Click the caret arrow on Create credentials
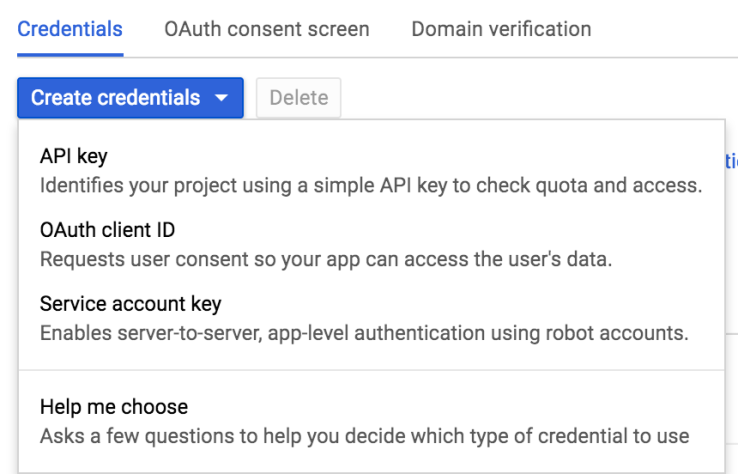The width and height of the screenshot is (738, 474). (x=222, y=98)
